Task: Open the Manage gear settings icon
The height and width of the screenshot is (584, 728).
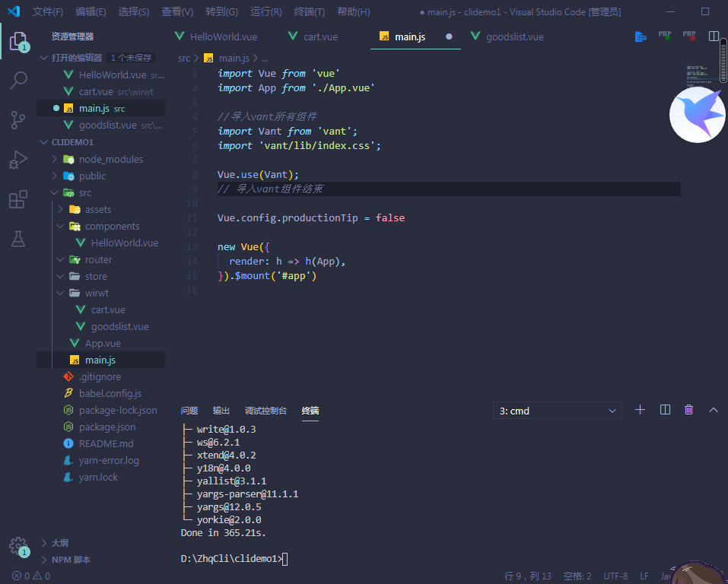Action: [x=18, y=547]
